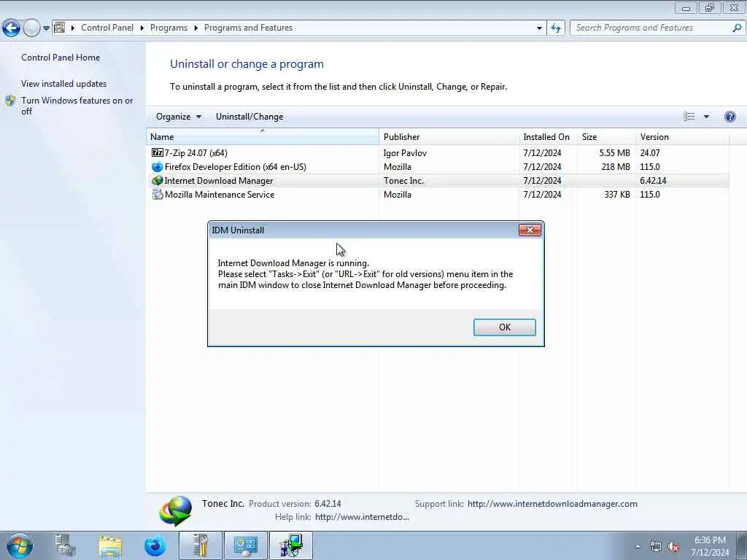Expand arrow after Programs breadcrumb
Image resolution: width=747 pixels, height=560 pixels.
pyautogui.click(x=196, y=28)
